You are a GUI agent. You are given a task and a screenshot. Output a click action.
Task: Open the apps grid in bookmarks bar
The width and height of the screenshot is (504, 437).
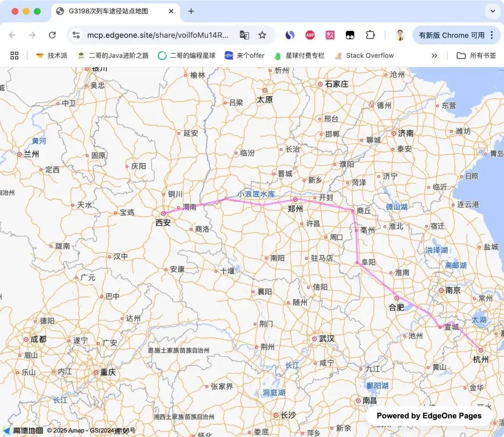(x=14, y=56)
